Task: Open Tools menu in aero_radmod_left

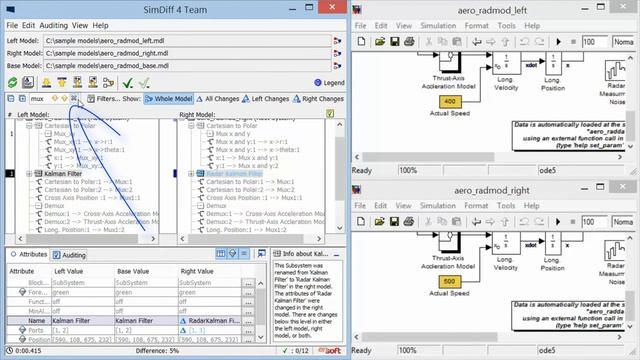Action: click(506, 26)
